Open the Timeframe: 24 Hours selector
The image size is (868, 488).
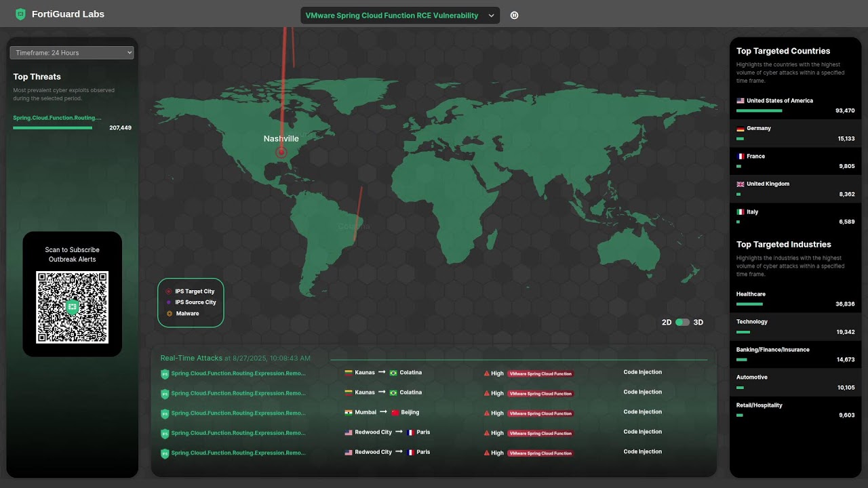(72, 53)
